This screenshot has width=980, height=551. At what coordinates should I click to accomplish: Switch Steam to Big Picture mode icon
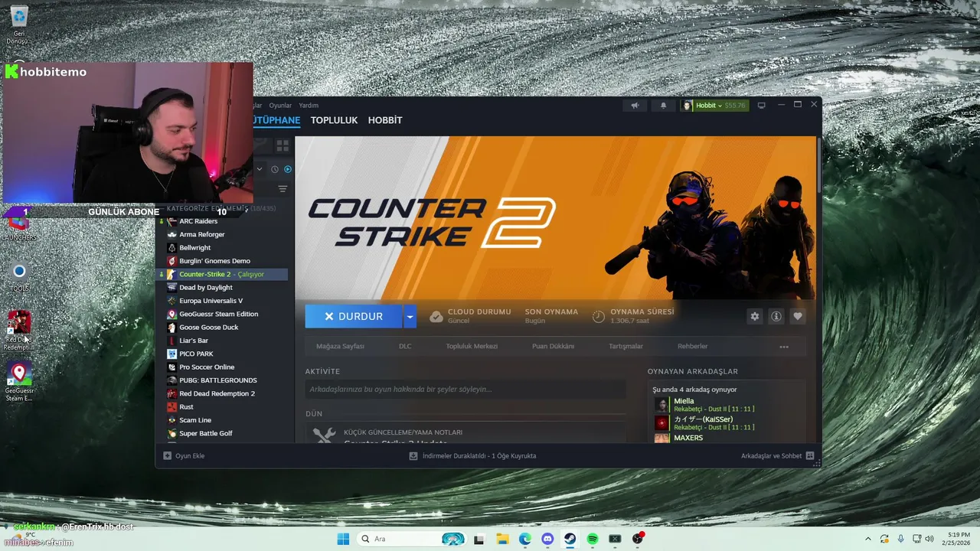(x=761, y=106)
